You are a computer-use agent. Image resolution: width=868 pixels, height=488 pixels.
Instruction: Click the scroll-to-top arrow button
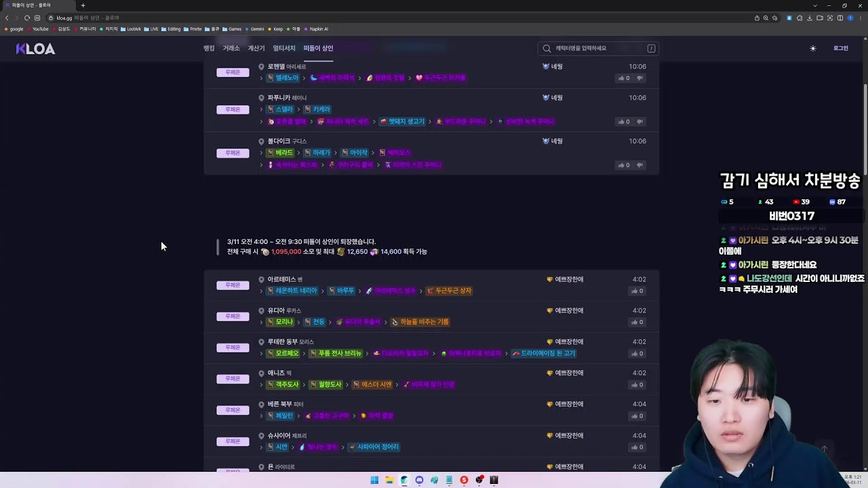(x=825, y=449)
